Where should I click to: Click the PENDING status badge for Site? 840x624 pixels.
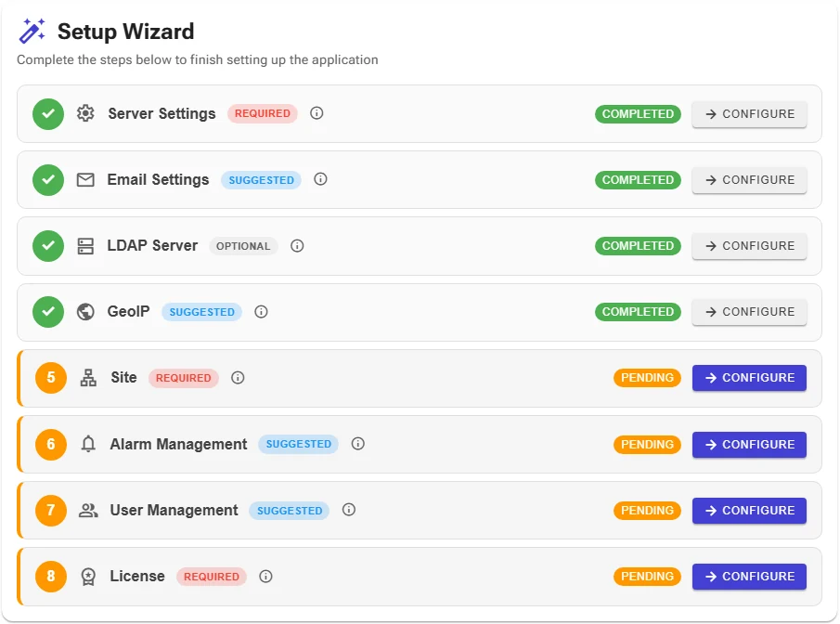[647, 378]
